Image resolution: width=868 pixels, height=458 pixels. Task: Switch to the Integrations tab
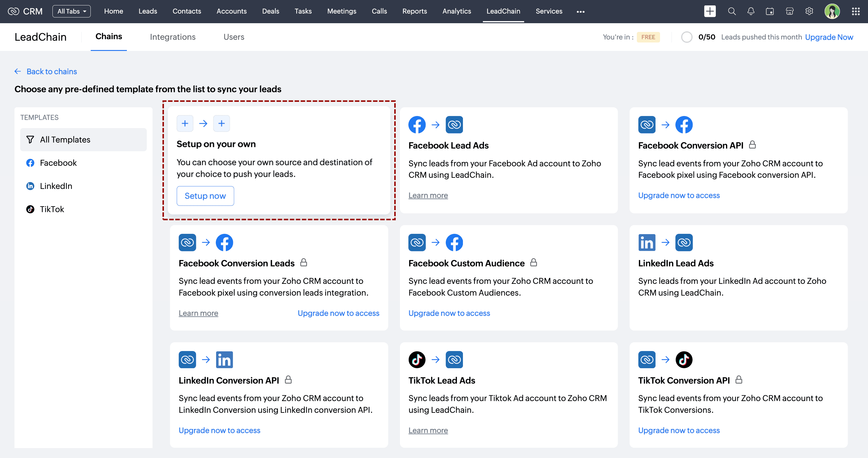coord(172,37)
